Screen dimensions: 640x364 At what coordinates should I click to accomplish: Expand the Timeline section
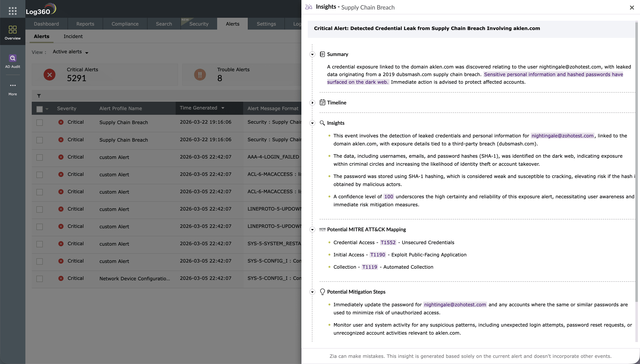312,103
